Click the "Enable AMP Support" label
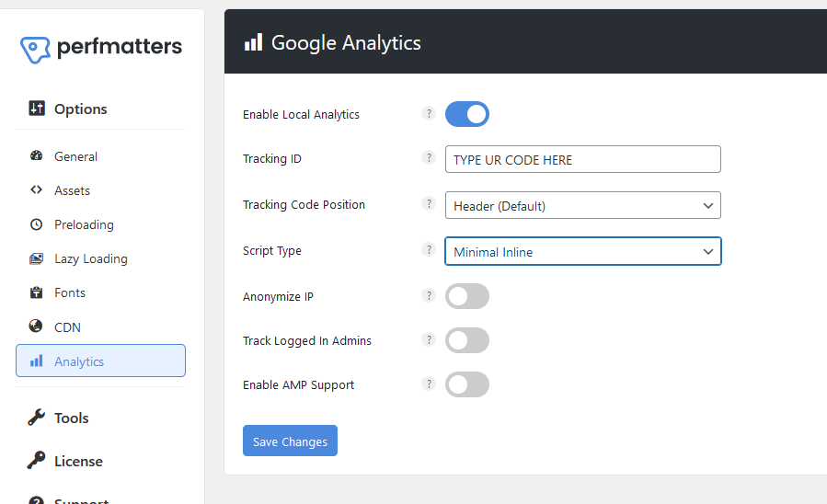This screenshot has width=827, height=504. [x=299, y=385]
